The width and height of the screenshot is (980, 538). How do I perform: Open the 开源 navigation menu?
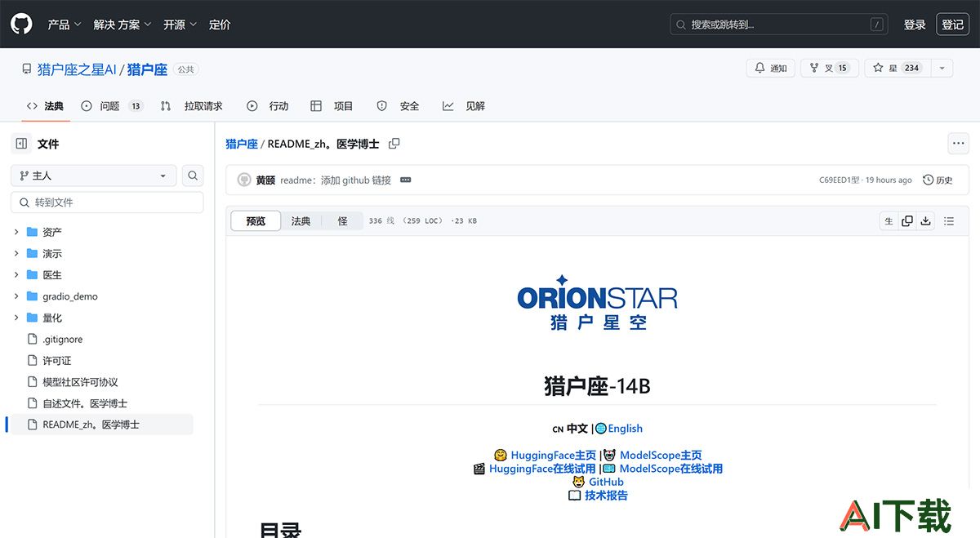point(180,24)
